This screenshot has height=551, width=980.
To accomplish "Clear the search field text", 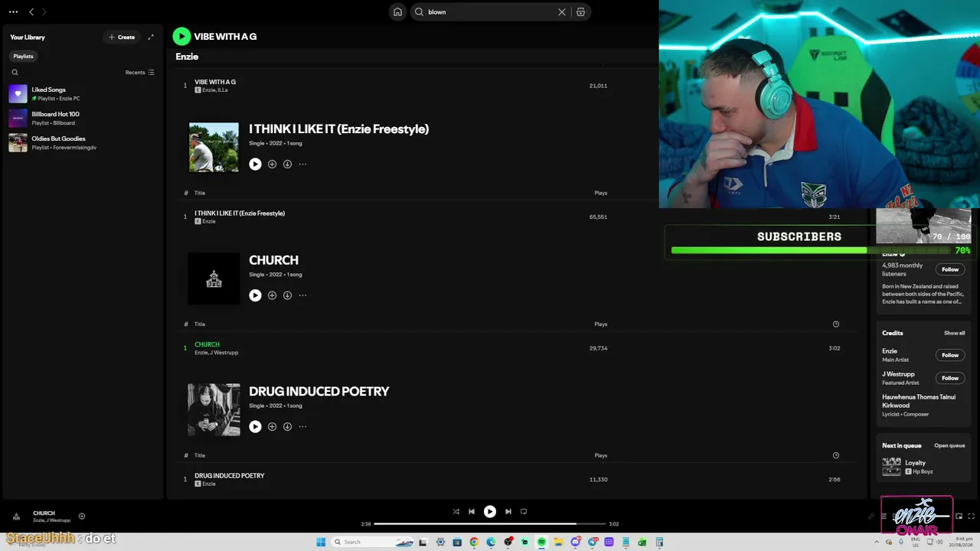I will pos(561,11).
